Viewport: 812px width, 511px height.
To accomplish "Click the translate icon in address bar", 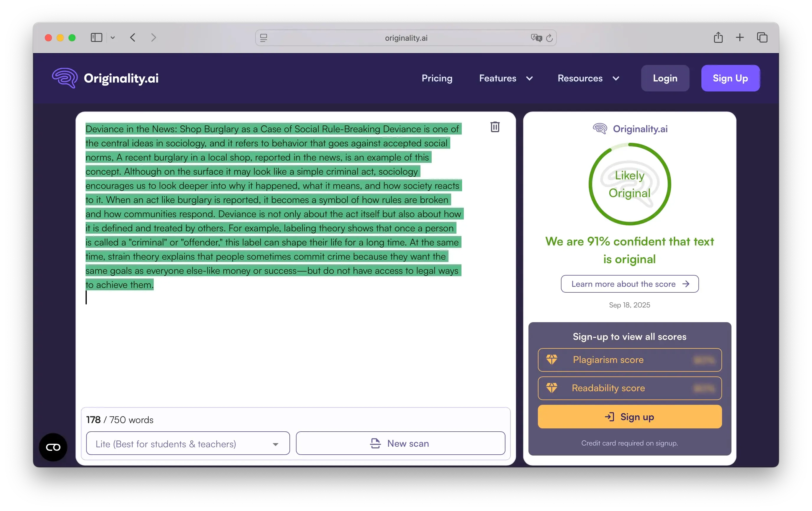I will 536,38.
